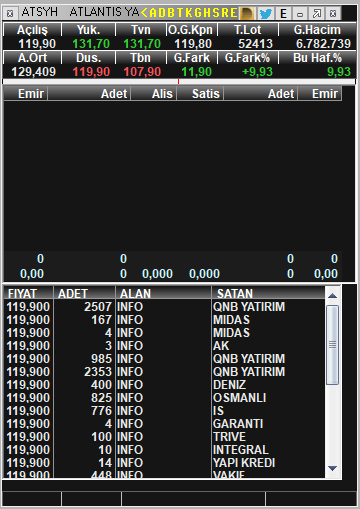Click seller INTEGRAL in the trades list

click(x=241, y=450)
